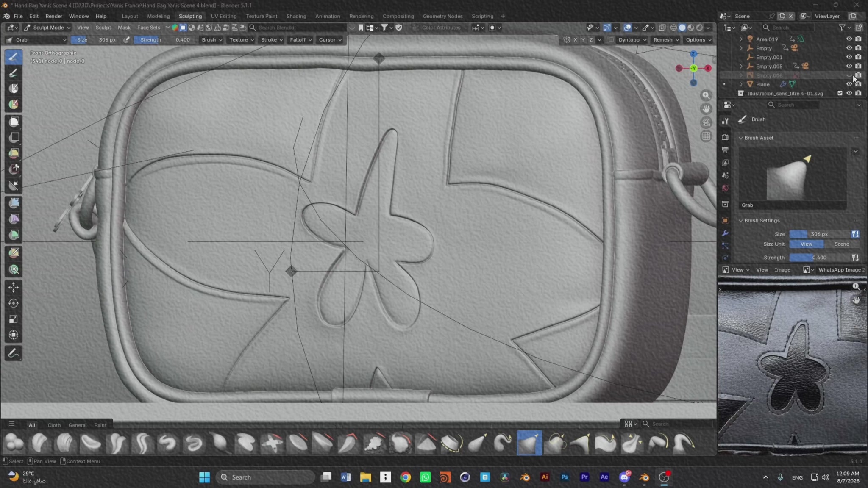Hide Area.019 with its eye icon

click(849, 39)
